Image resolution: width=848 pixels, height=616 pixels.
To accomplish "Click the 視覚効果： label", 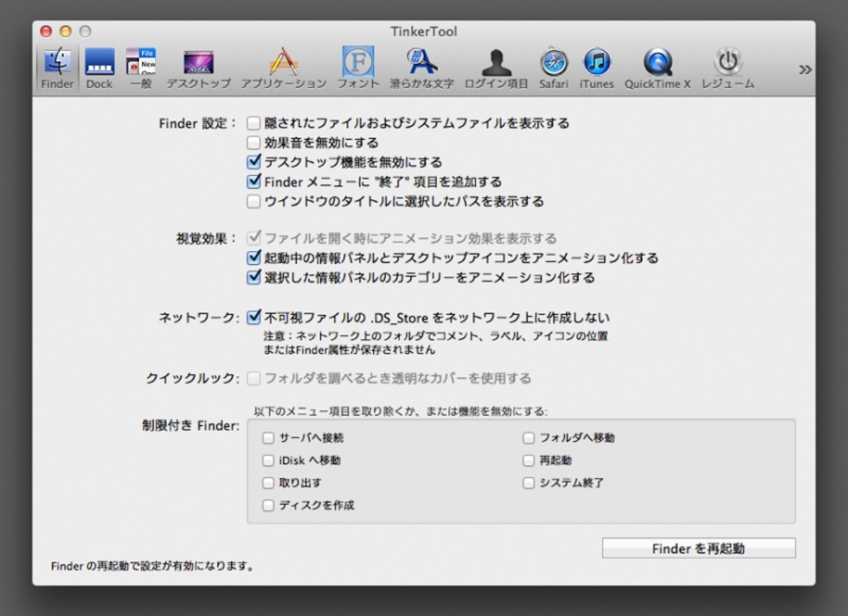I will pos(207,238).
